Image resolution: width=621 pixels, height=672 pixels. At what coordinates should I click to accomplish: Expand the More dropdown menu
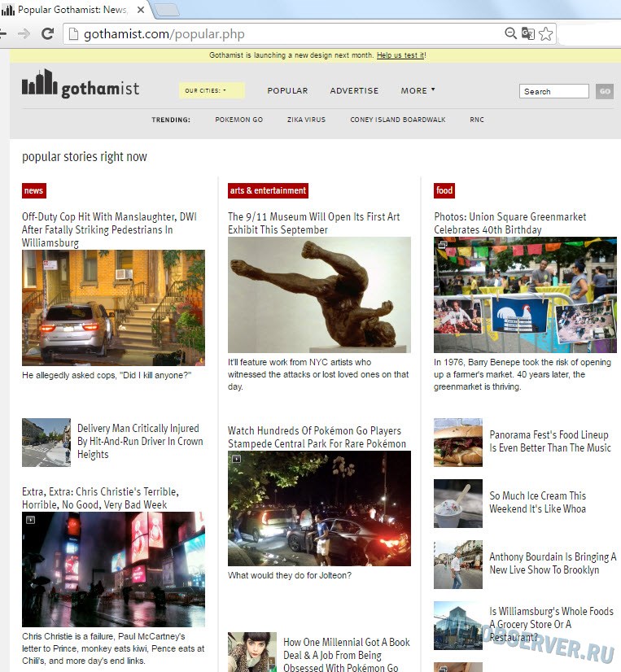418,90
